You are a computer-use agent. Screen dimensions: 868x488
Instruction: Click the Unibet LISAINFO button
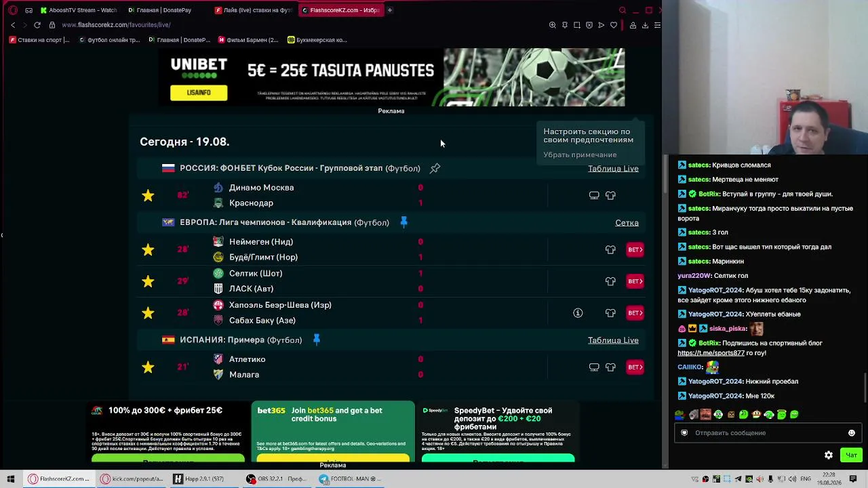(x=199, y=92)
